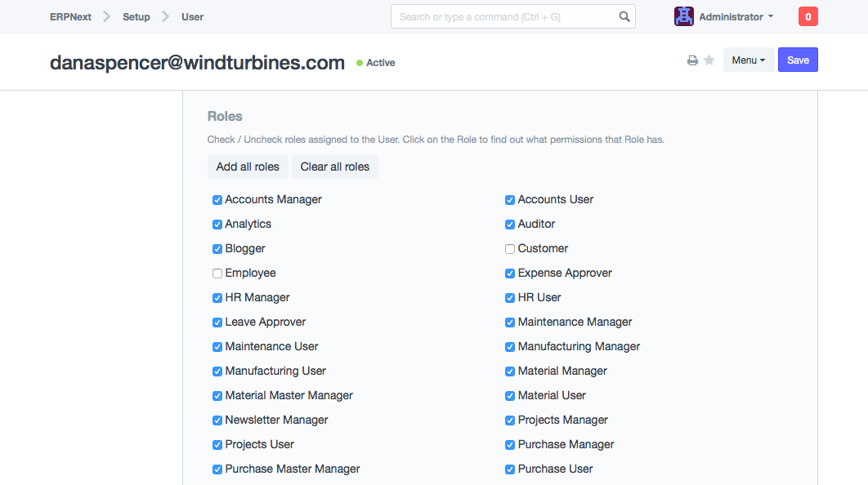Enable the Customer role checkbox
The width and height of the screenshot is (868, 485).
tap(510, 249)
